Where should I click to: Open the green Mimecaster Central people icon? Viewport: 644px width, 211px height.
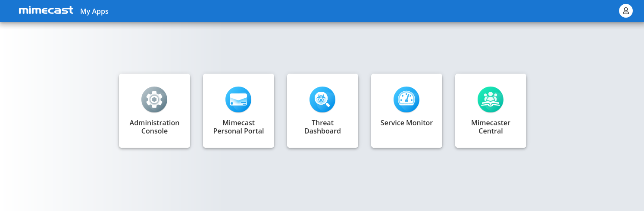tap(491, 100)
